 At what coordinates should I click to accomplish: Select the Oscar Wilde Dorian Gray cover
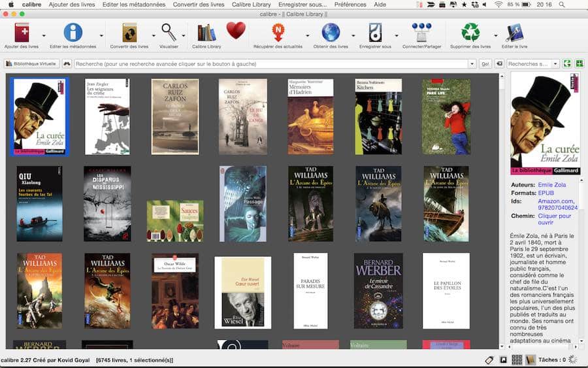pyautogui.click(x=175, y=291)
